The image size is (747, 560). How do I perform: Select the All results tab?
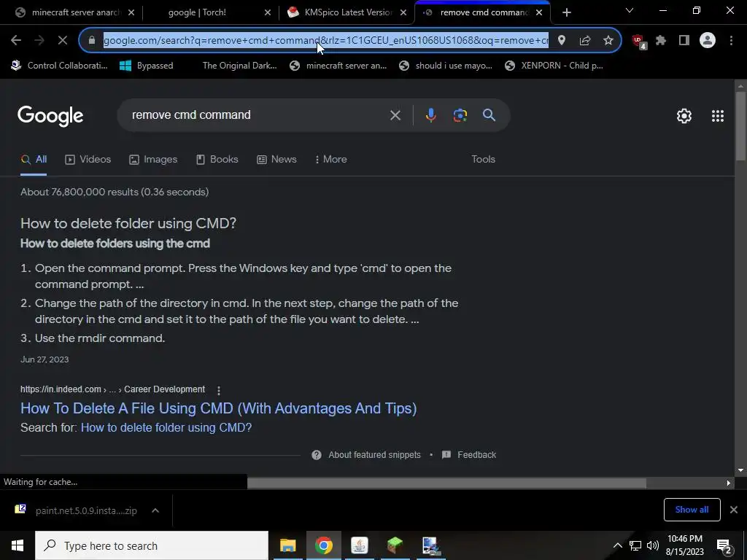34,160
